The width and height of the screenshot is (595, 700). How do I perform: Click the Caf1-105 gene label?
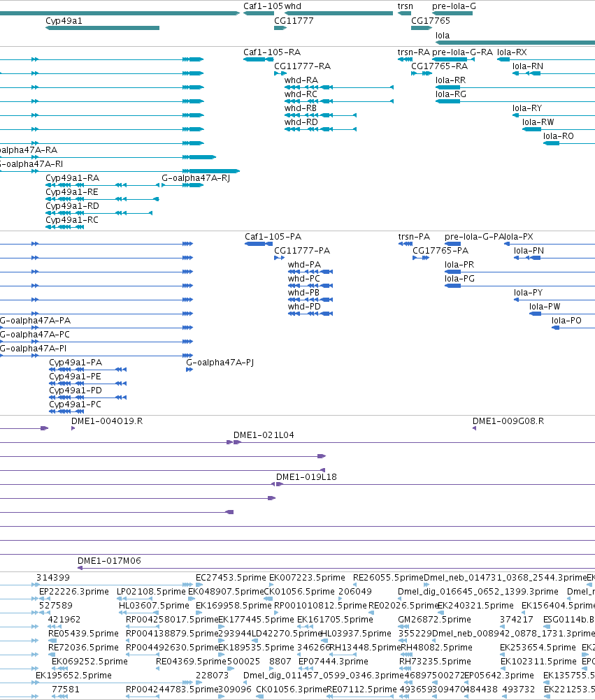click(x=263, y=6)
